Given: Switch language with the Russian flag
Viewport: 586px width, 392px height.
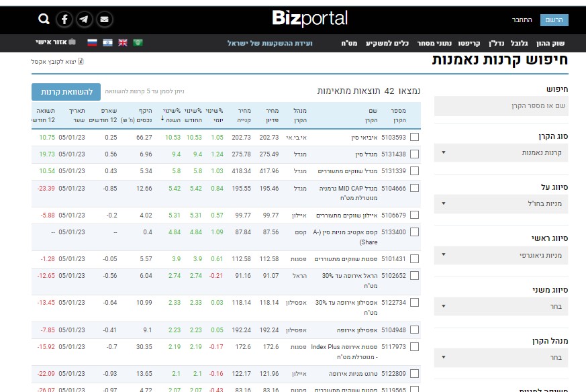Looking at the screenshot, I should (x=92, y=42).
